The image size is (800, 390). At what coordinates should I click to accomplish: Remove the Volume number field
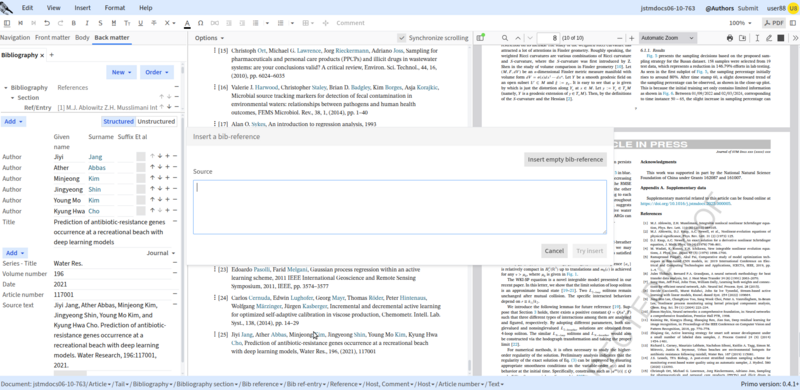point(175,274)
